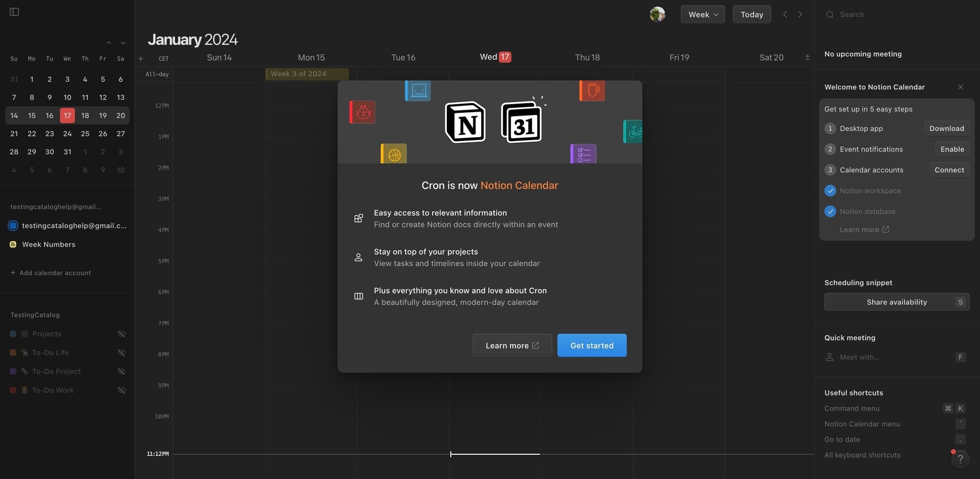The height and width of the screenshot is (479, 980).
Task: Click the orange coffee mug sticker
Action: [x=592, y=91]
